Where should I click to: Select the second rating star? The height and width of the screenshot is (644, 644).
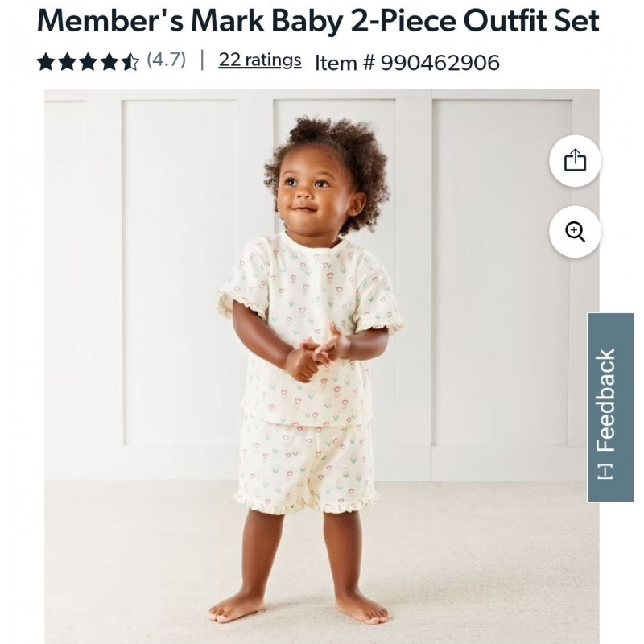point(67,62)
